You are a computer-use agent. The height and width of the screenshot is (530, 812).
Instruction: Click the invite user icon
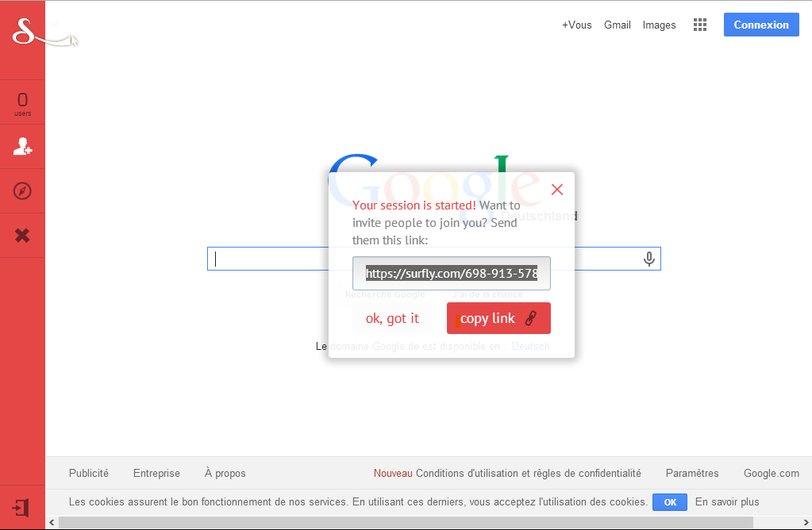pos(22,147)
